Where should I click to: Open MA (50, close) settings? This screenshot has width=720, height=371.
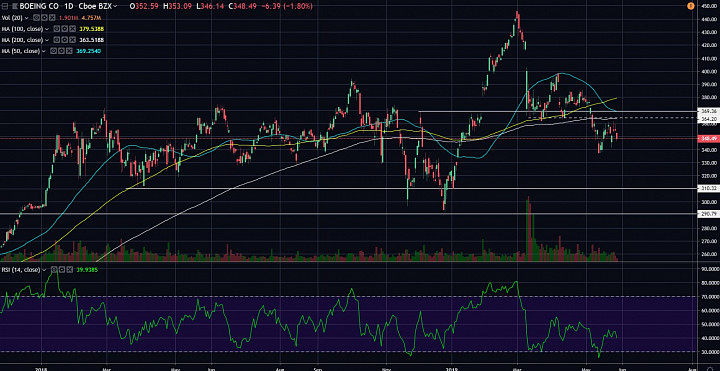coord(60,51)
